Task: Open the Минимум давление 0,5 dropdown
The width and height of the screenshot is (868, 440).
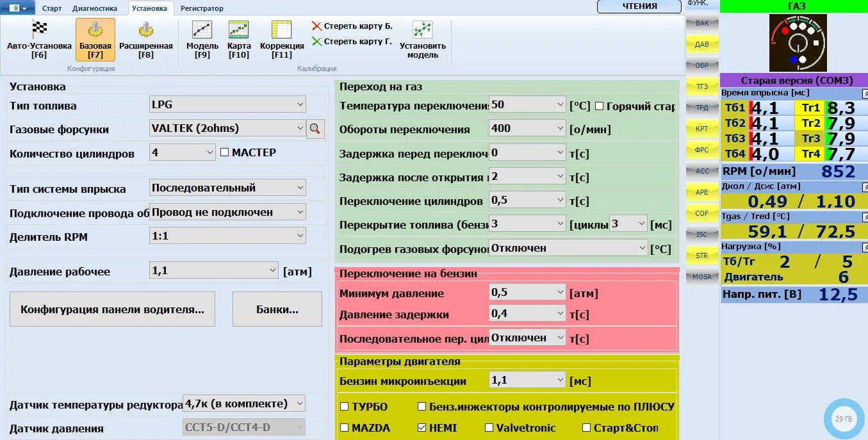Action: click(527, 292)
